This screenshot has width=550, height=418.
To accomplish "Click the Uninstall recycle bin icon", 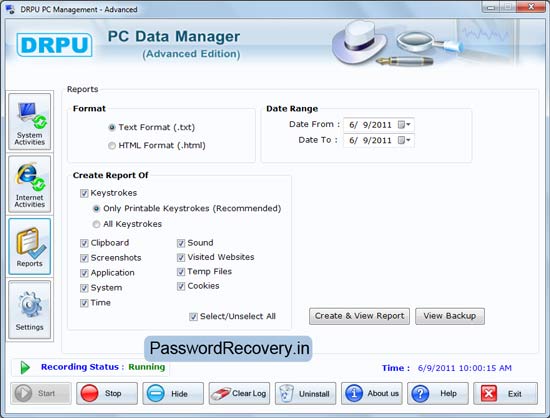I will (286, 393).
